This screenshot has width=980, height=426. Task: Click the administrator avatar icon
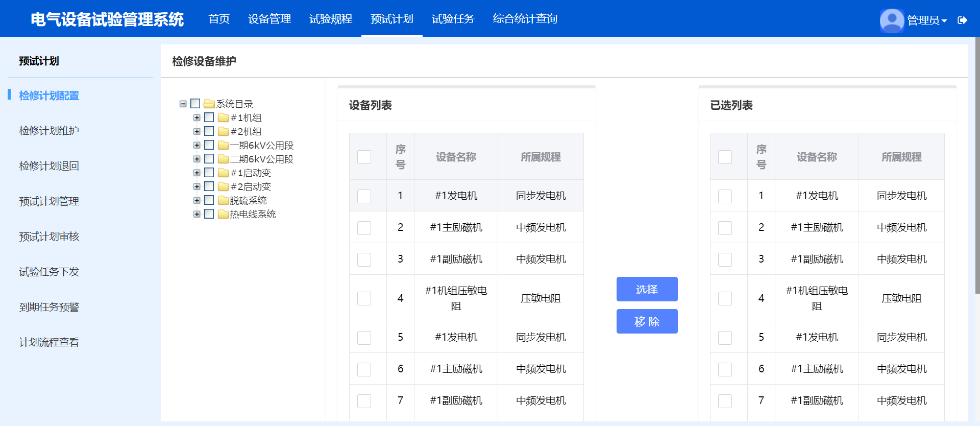click(892, 20)
